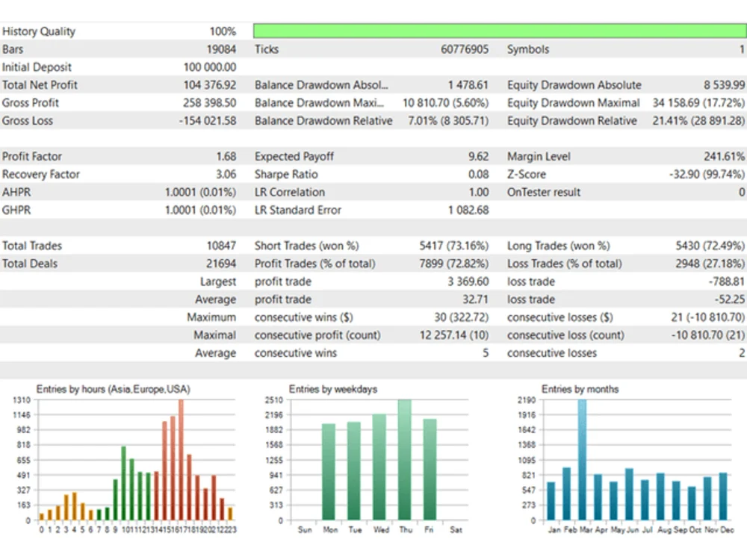Click the Initial Deposit value 100 000.00

pyautogui.click(x=210, y=67)
